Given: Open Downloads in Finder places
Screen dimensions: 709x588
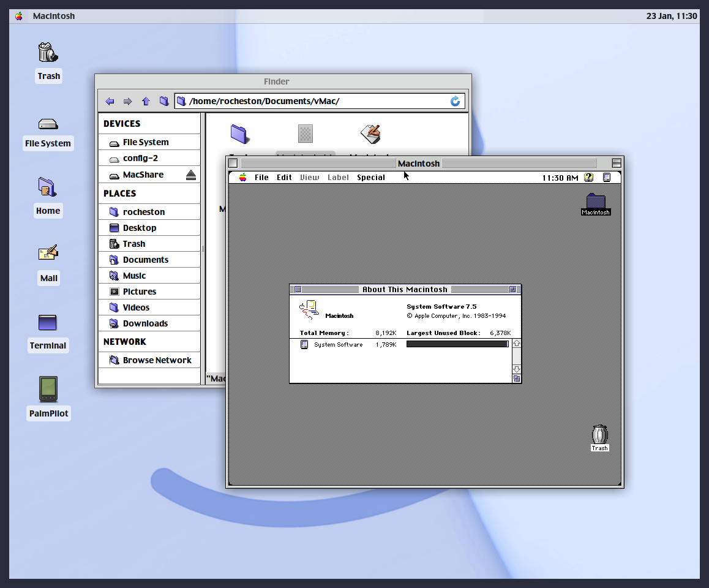Looking at the screenshot, I should 149,323.
